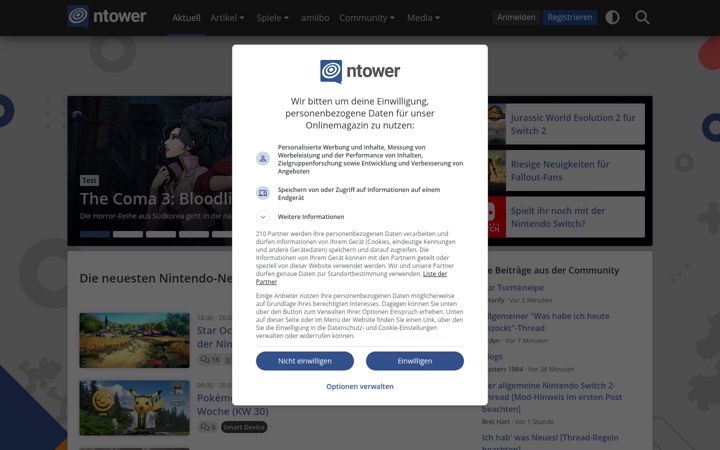Viewport: 720px width, 450px height.
Task: Open the Community dropdown menu
Action: (367, 18)
